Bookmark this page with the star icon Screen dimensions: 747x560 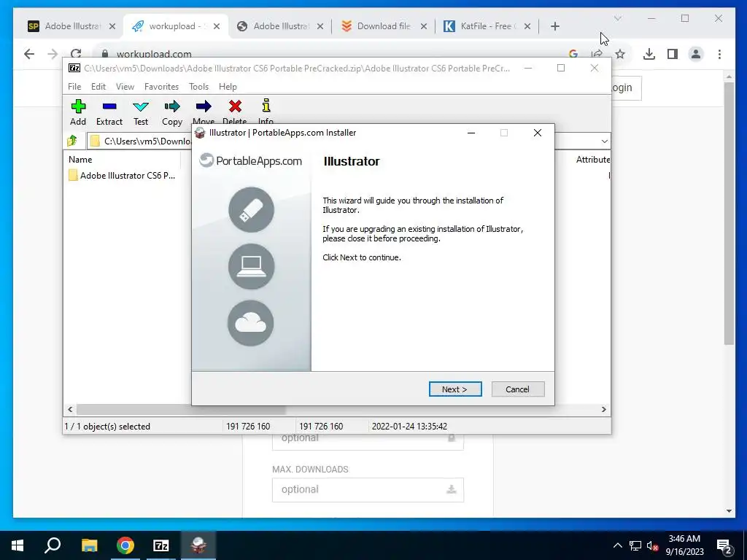pos(620,54)
